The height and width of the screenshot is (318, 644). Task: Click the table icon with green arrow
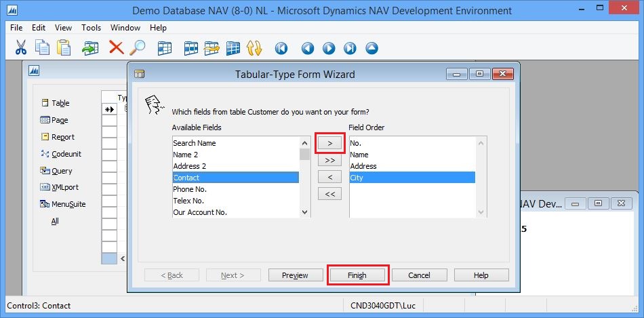[x=90, y=48]
